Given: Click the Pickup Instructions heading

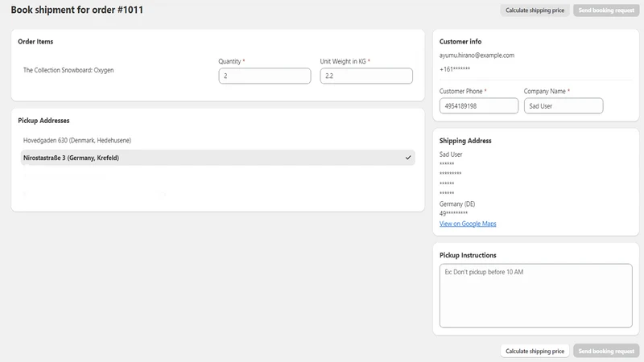Looking at the screenshot, I should click(x=468, y=255).
